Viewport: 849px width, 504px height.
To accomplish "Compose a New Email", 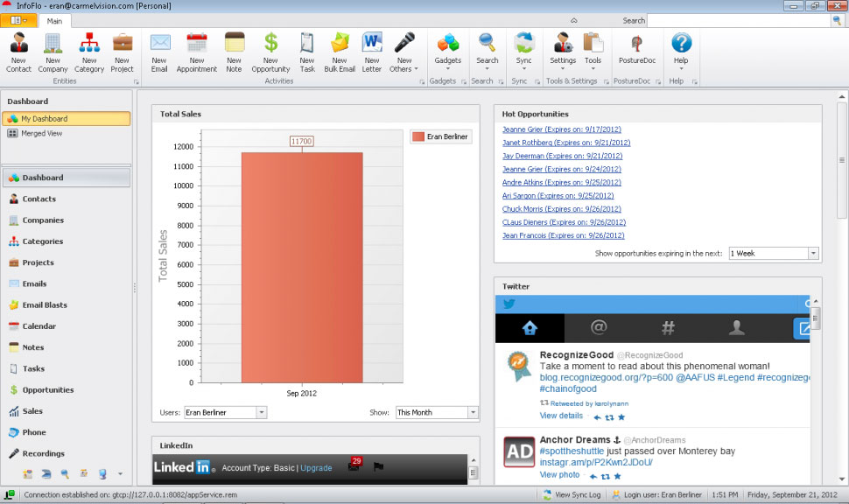I will [x=159, y=52].
